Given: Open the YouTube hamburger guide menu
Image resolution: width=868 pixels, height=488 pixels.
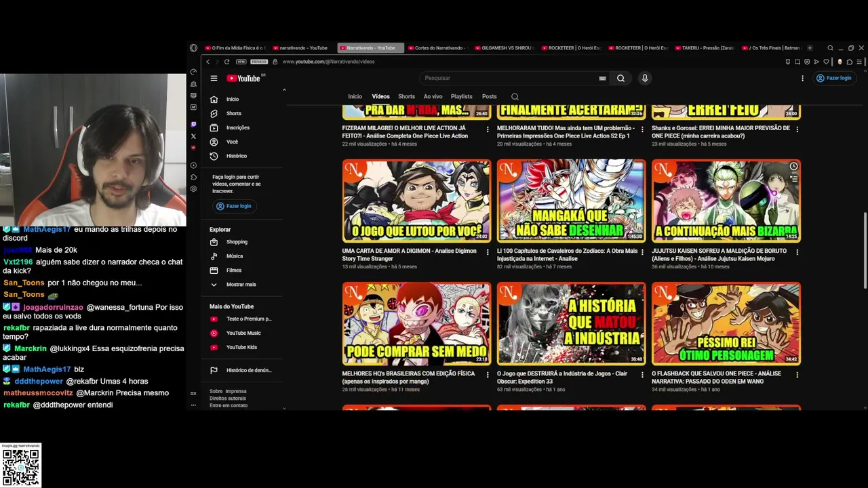Looking at the screenshot, I should pyautogui.click(x=214, y=79).
